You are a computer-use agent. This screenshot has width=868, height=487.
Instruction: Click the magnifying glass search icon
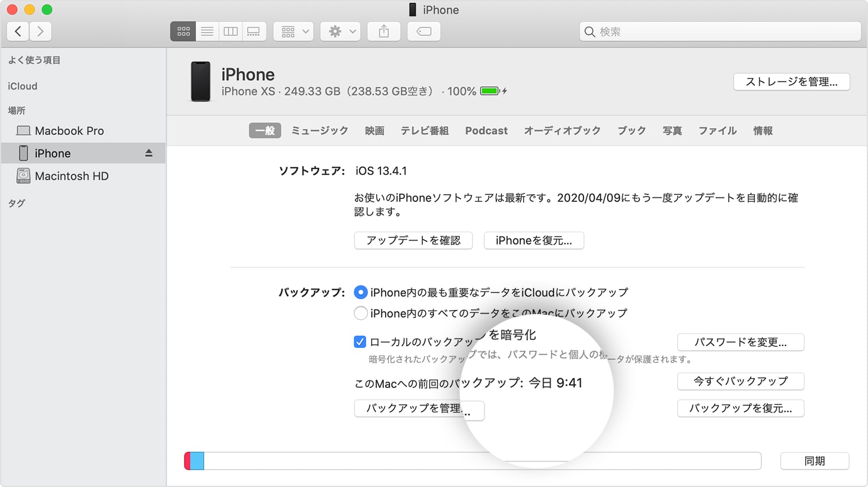[589, 32]
